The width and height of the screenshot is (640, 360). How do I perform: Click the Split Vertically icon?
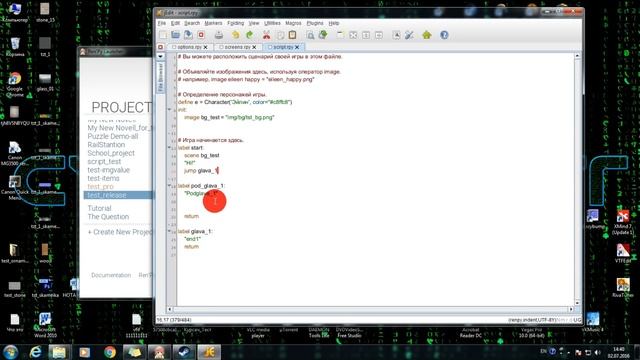coord(379,35)
